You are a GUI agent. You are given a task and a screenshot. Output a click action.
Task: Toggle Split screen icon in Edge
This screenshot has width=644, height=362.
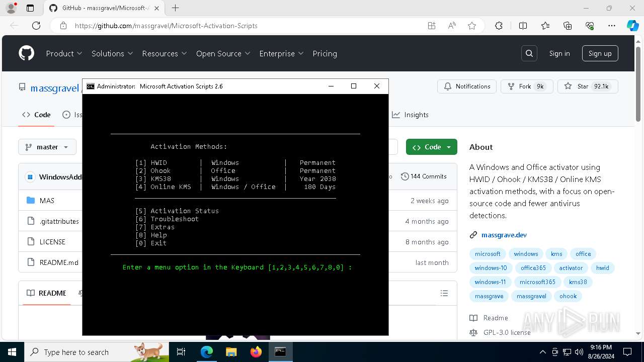pos(523,26)
